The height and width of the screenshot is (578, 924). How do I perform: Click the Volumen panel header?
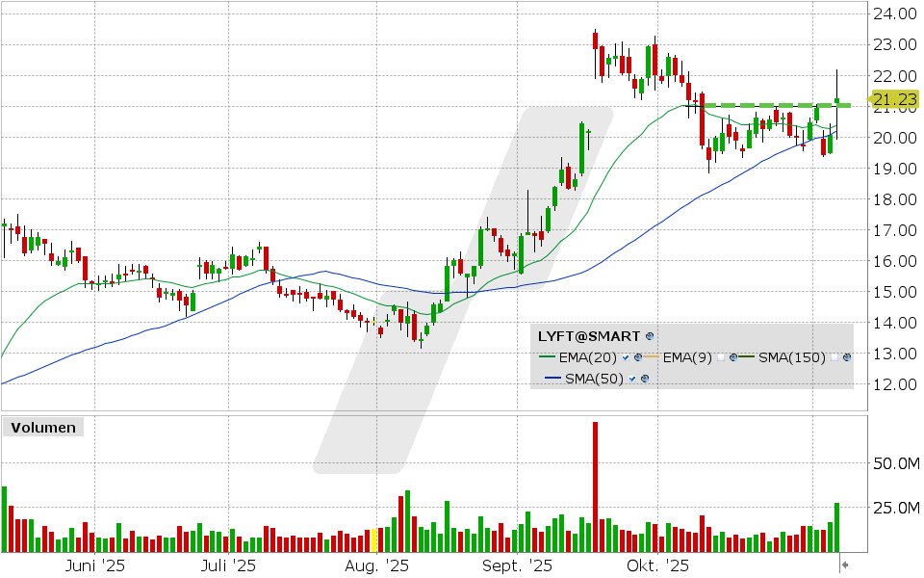coord(41,428)
